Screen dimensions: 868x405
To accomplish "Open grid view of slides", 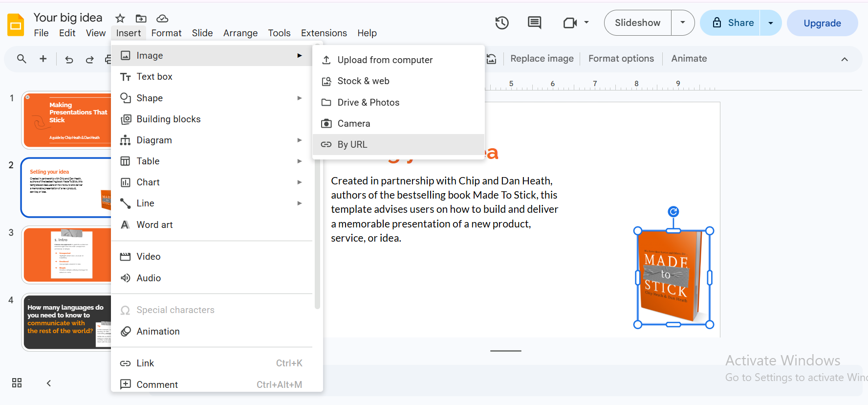I will coord(17,383).
